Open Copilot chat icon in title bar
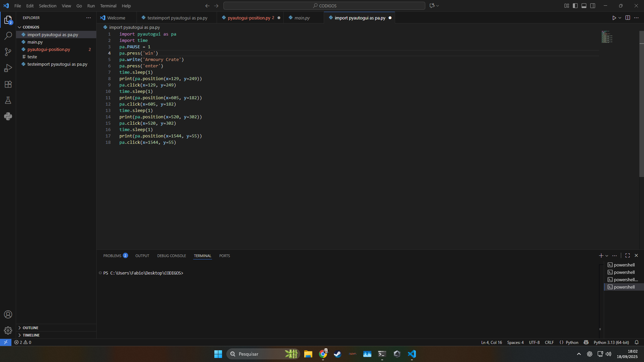 point(432,6)
